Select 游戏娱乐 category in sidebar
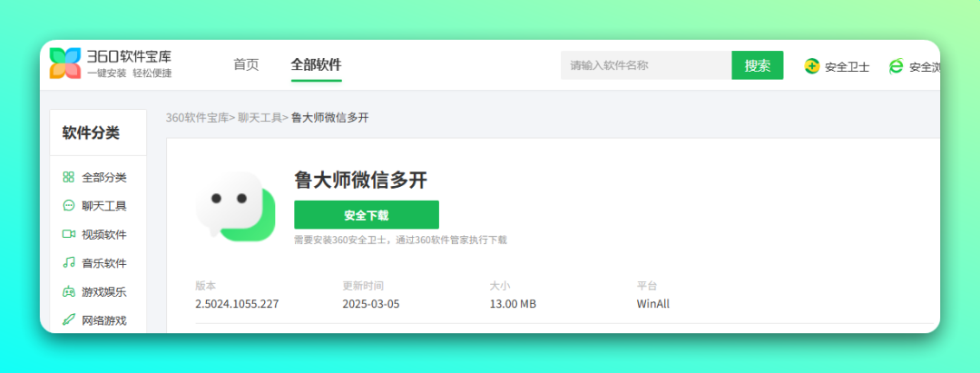The image size is (980, 373). pos(103,292)
